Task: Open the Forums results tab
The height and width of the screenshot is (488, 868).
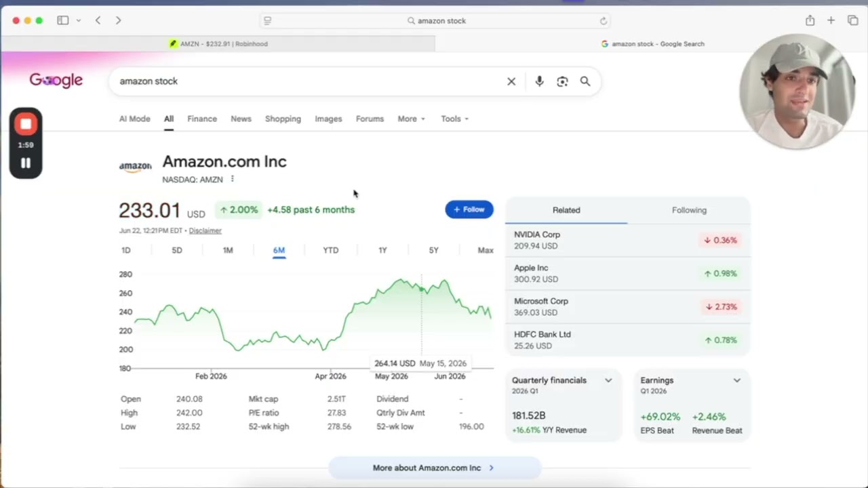Action: tap(370, 119)
